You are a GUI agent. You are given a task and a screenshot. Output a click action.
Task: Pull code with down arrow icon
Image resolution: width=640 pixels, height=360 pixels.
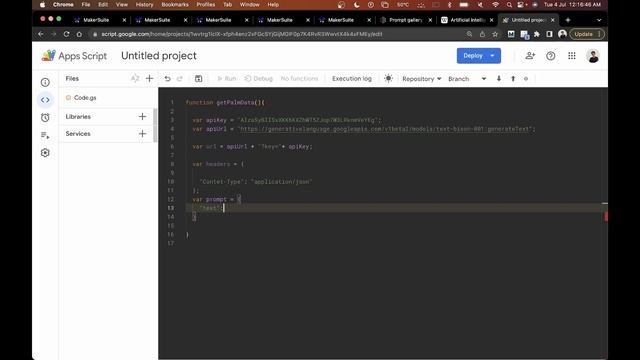coord(499,79)
